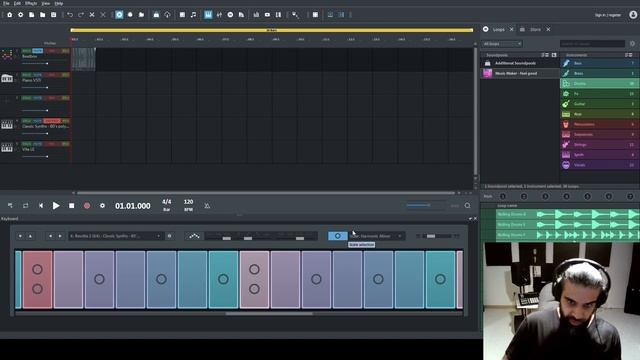
Task: Open program settings gear in the top toolbar
Action: coord(20,15)
